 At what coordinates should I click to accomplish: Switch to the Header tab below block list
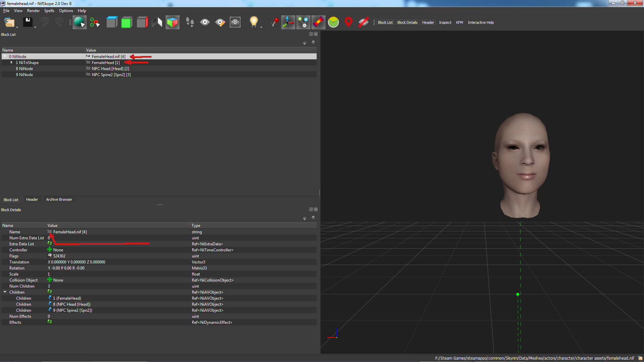pyautogui.click(x=32, y=199)
